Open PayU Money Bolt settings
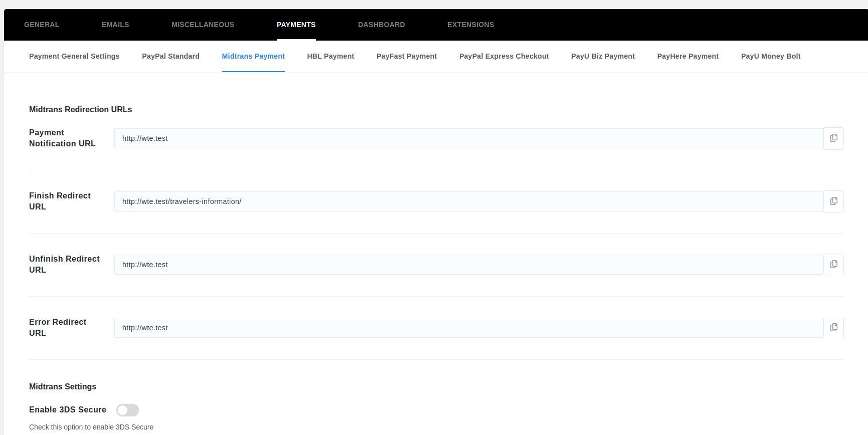Image resolution: width=868 pixels, height=435 pixels. pyautogui.click(x=771, y=56)
